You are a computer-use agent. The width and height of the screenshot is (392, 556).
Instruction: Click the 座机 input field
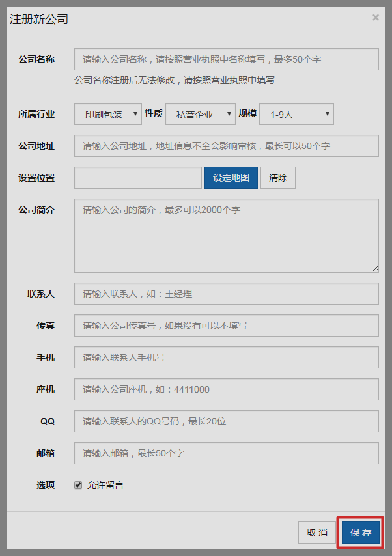tap(226, 389)
